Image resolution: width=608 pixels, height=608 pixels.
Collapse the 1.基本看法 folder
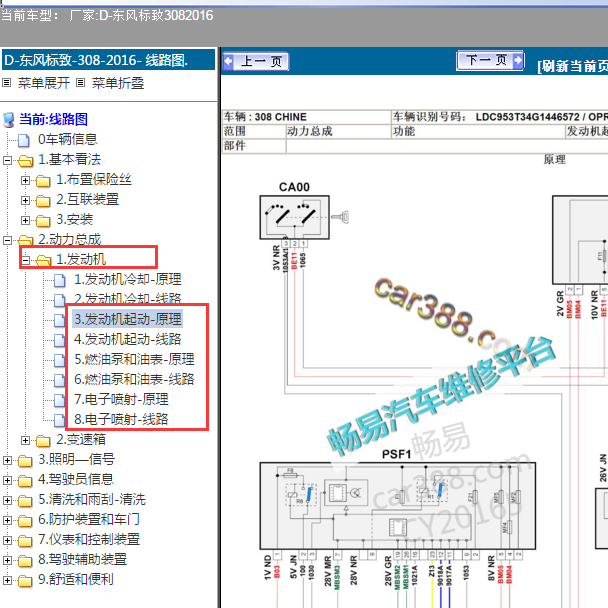point(7,160)
